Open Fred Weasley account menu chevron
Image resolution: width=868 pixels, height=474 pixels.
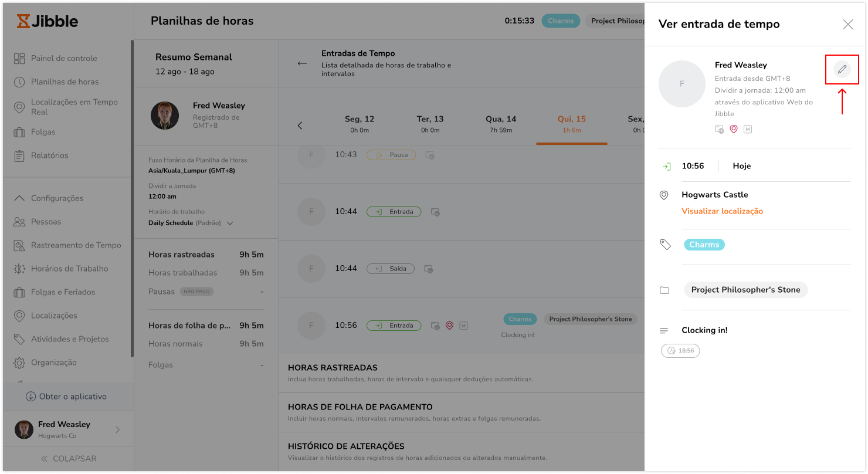117,429
